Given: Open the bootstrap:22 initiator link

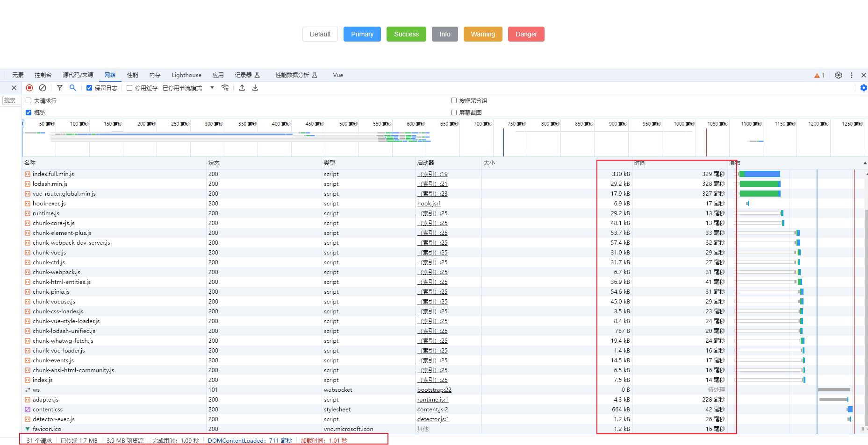Looking at the screenshot, I should click(x=434, y=390).
